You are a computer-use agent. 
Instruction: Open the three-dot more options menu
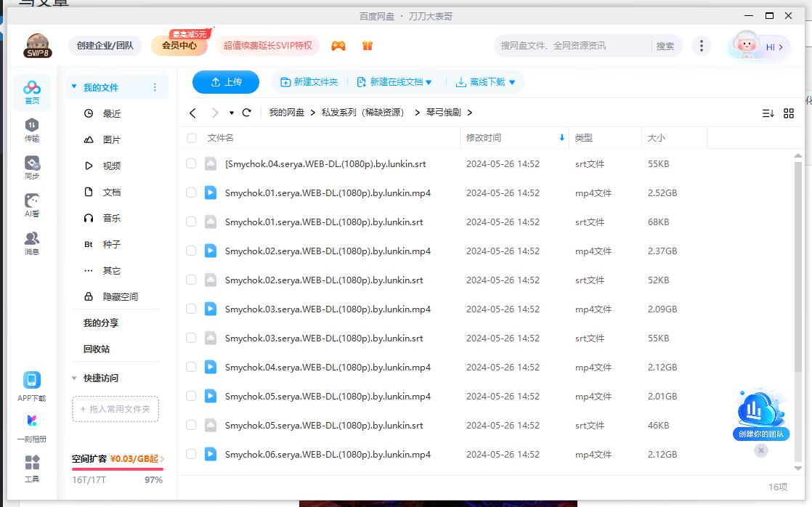(702, 45)
